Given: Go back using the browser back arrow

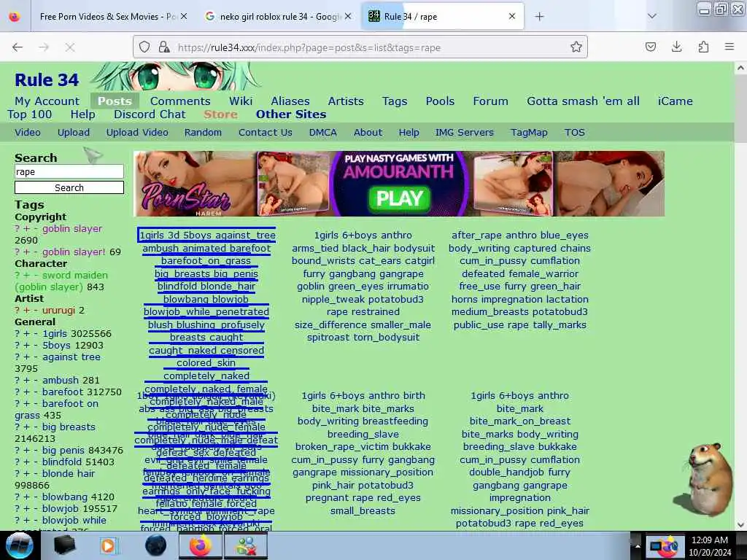Looking at the screenshot, I should (18, 47).
